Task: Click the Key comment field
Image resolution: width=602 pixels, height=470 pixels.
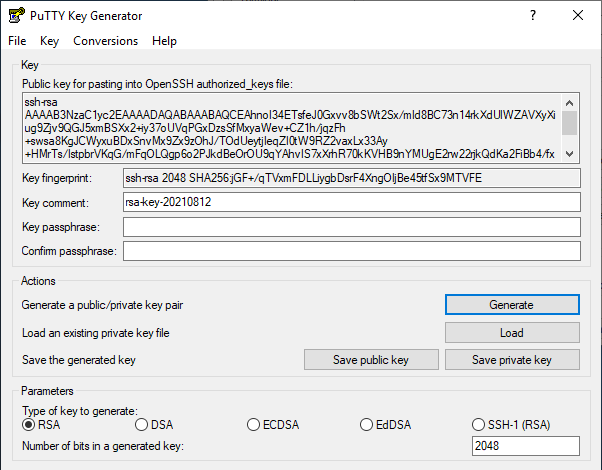Action: click(x=352, y=202)
